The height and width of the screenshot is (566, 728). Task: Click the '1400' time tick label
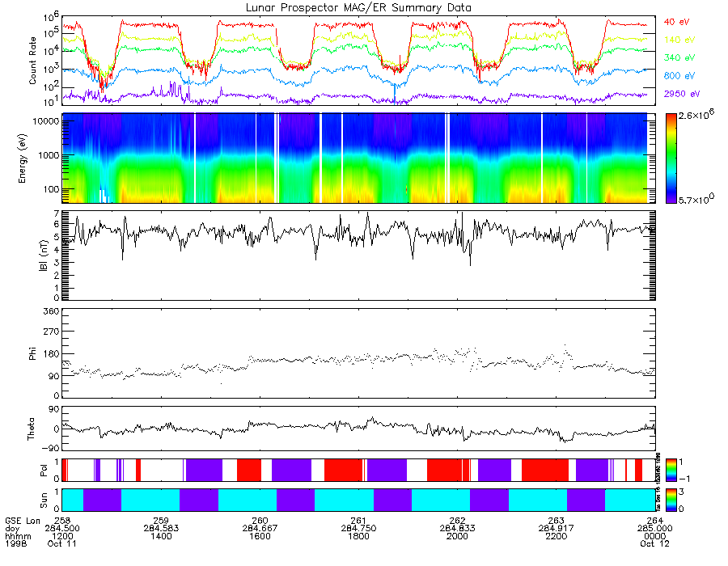tap(161, 536)
